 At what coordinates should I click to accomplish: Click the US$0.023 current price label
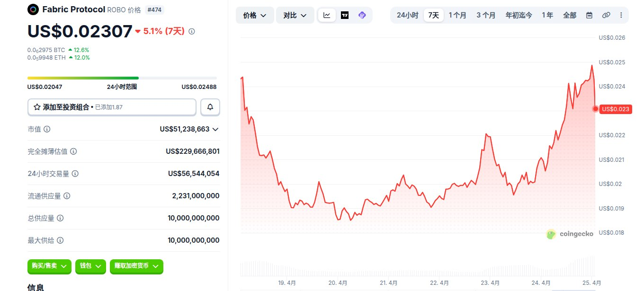[x=616, y=109]
